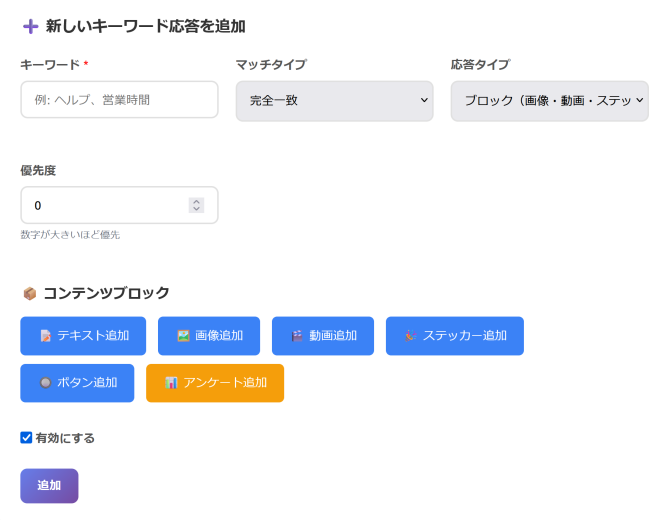Decrease 優先度 with the down arrow

[x=196, y=209]
